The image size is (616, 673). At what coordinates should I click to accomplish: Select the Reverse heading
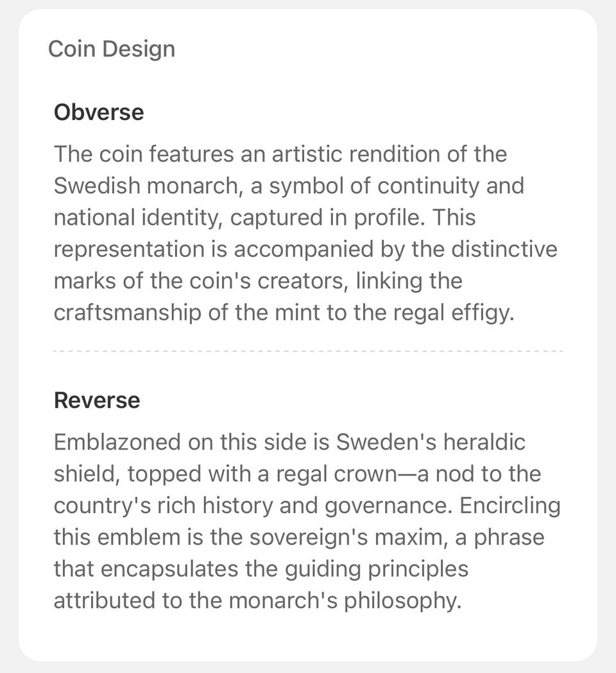click(97, 400)
